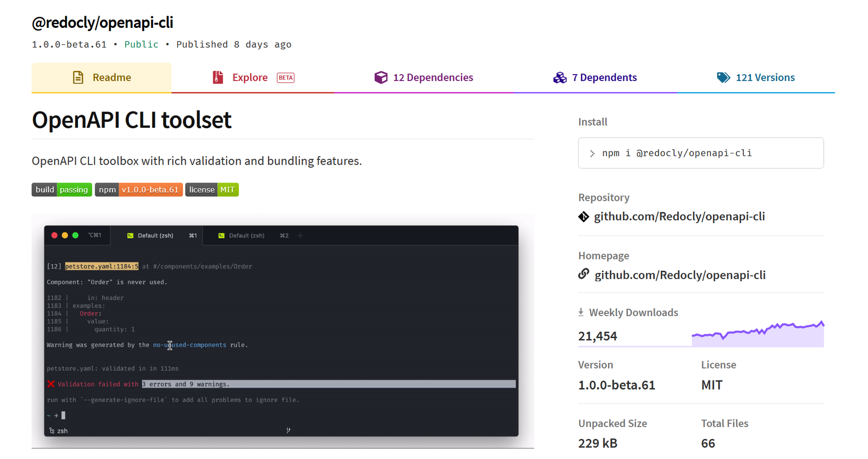
Task: Click the zsh branch icon in terminal status
Action: [52, 431]
